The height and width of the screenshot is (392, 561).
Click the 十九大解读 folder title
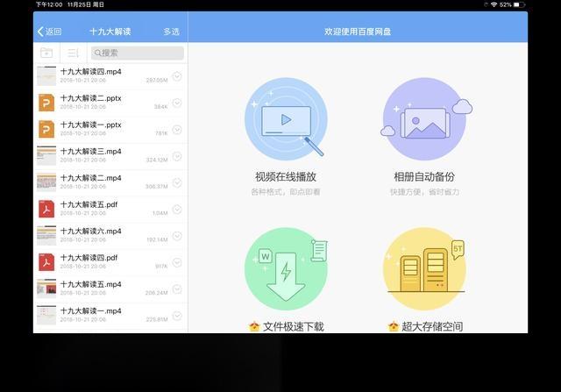pyautogui.click(x=110, y=32)
